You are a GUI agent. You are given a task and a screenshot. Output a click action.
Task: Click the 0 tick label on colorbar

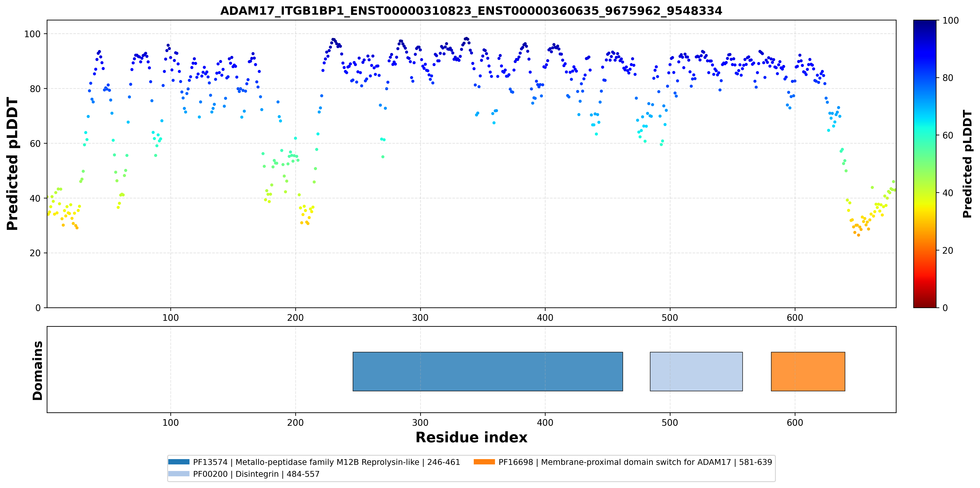(x=945, y=308)
